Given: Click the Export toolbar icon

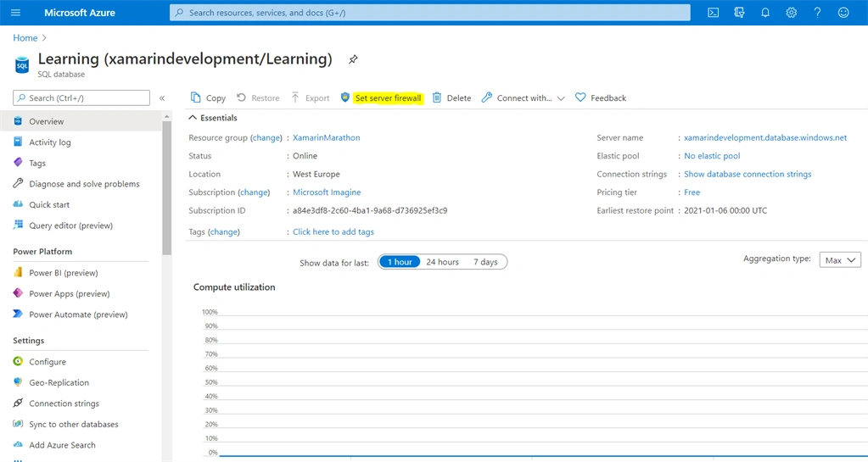Looking at the screenshot, I should pyautogui.click(x=295, y=97).
